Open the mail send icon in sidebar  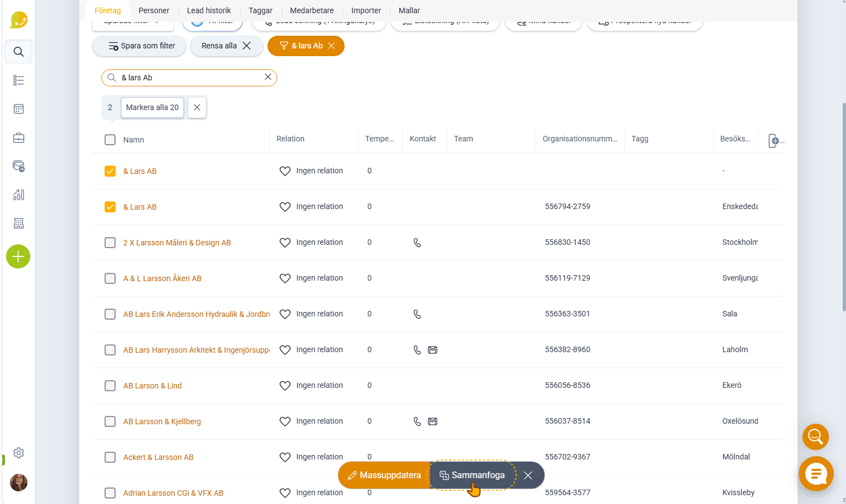[x=19, y=166]
